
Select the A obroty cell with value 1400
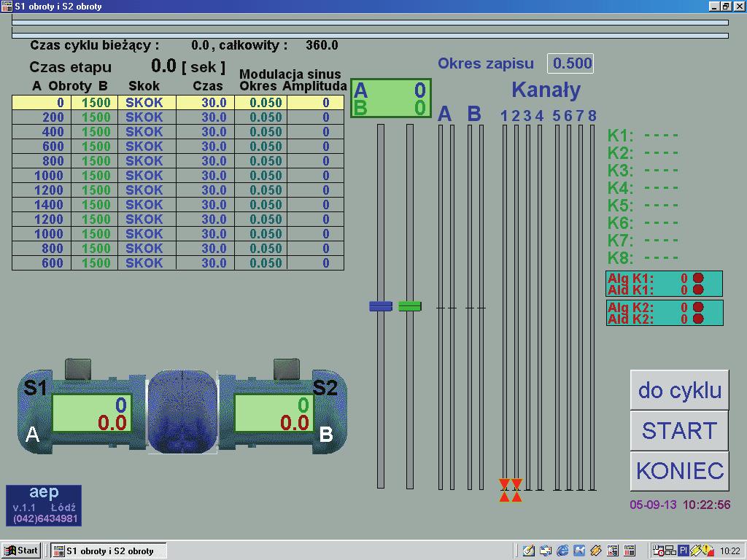coord(42,205)
